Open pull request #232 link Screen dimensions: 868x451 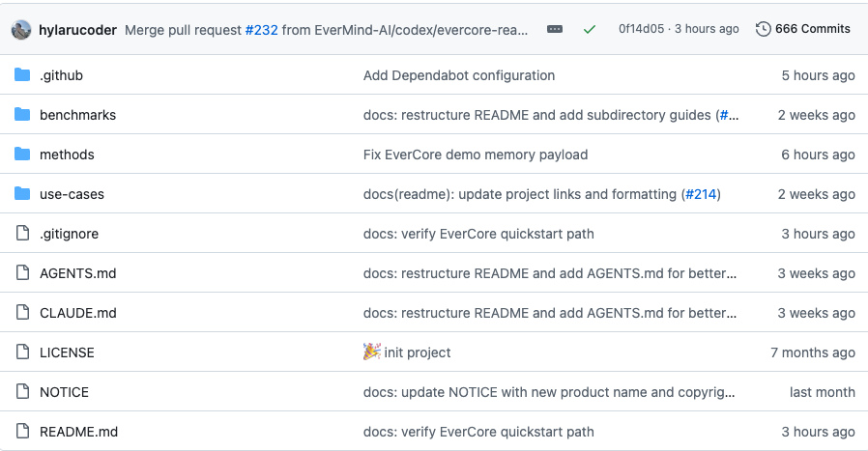tap(261, 30)
